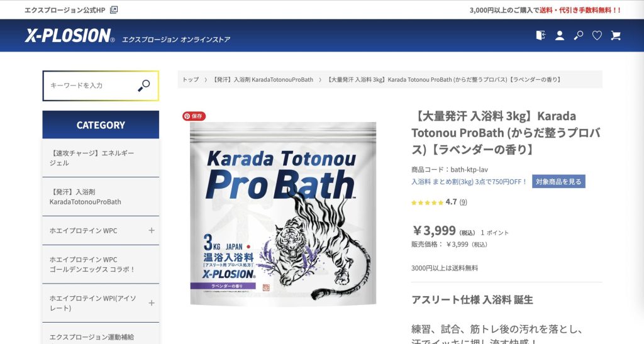The width and height of the screenshot is (644, 344).
Task: Open ホエイプロテイン WPC ゴールデンエッグス コラボ category
Action: click(101, 264)
